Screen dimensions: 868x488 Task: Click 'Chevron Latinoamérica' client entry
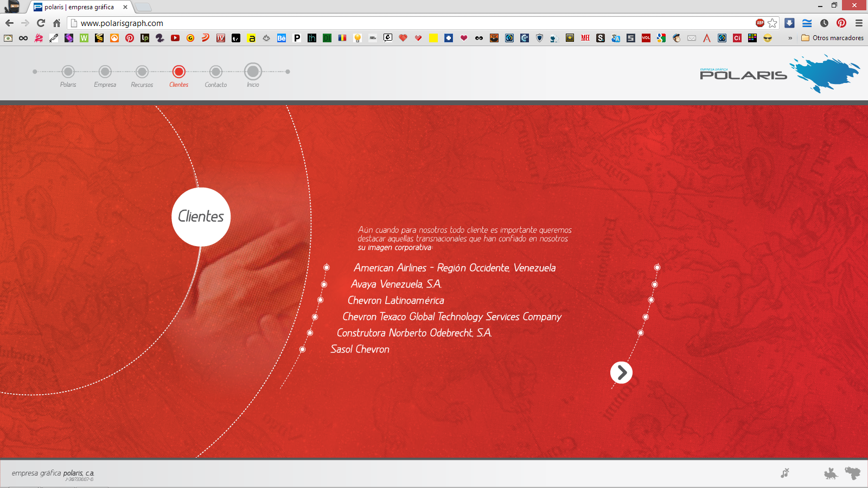pyautogui.click(x=395, y=300)
